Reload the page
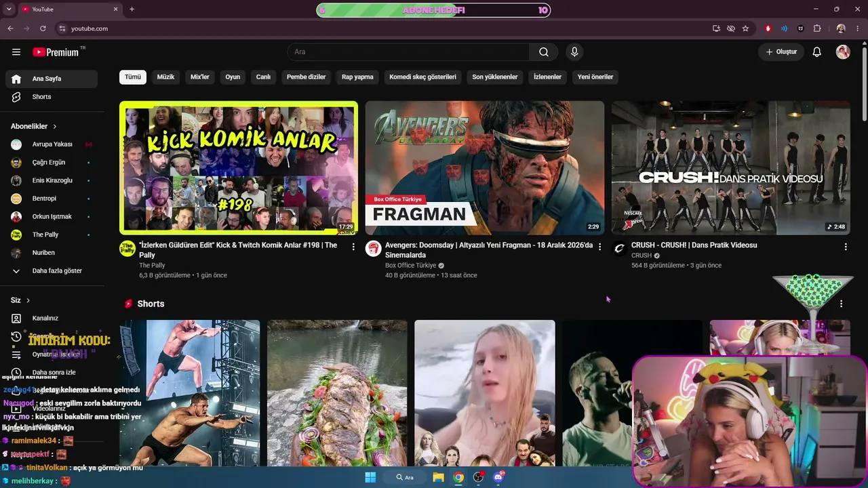This screenshot has width=868, height=488. click(43, 28)
